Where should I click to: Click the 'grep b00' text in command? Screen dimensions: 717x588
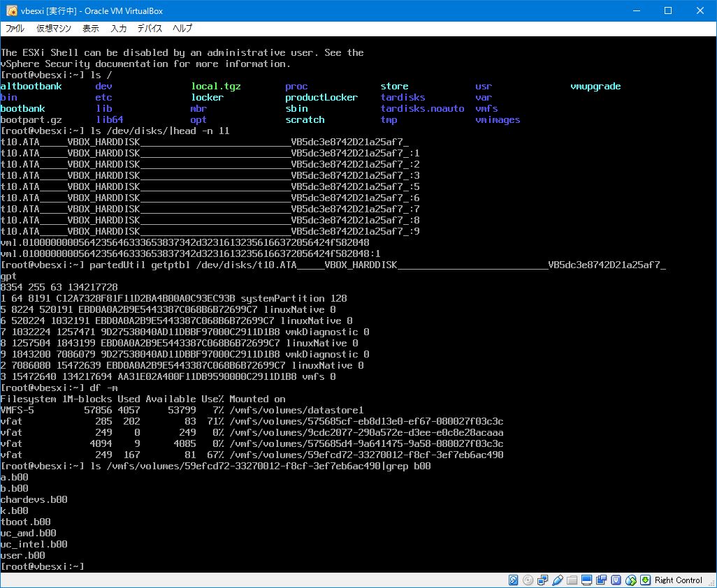click(409, 466)
